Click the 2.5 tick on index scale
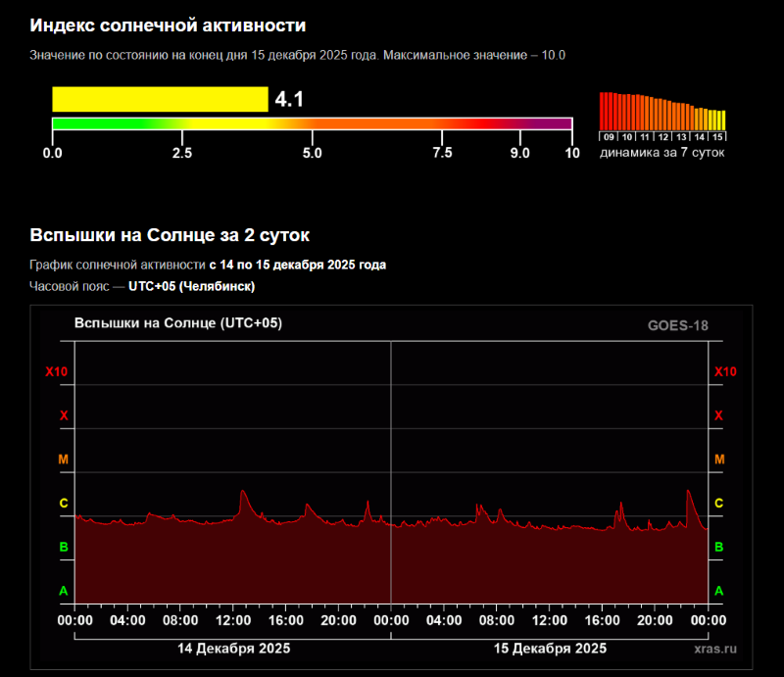This screenshot has width=784, height=677. coord(182,153)
